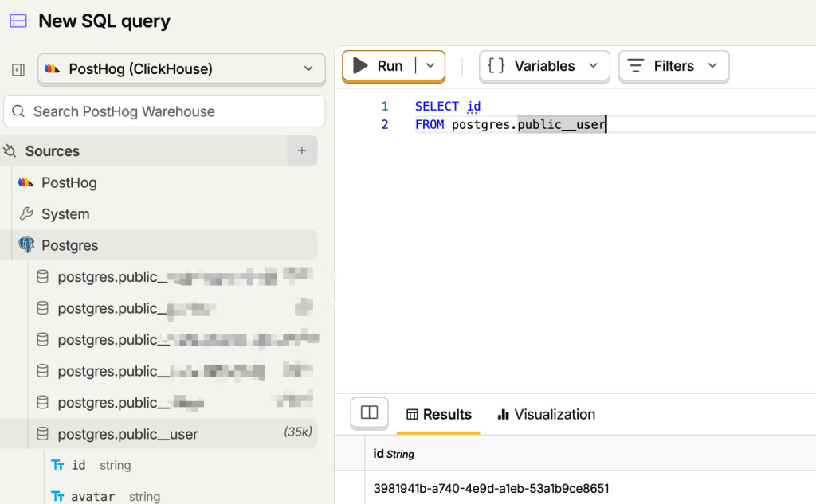Click the FROM keyword on line 2

pos(430,125)
